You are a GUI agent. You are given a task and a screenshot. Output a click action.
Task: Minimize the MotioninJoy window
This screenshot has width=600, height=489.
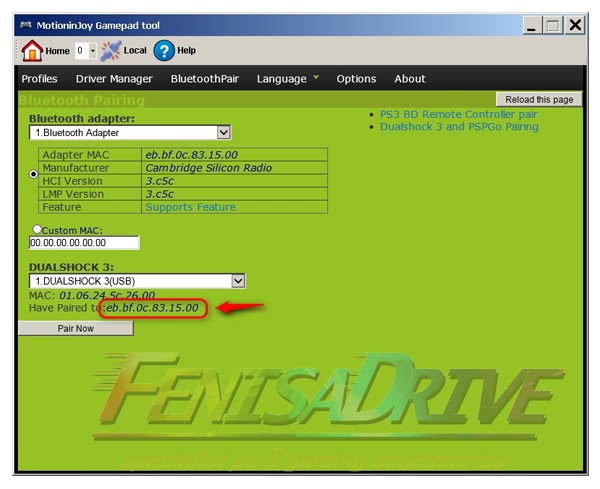tap(532, 26)
